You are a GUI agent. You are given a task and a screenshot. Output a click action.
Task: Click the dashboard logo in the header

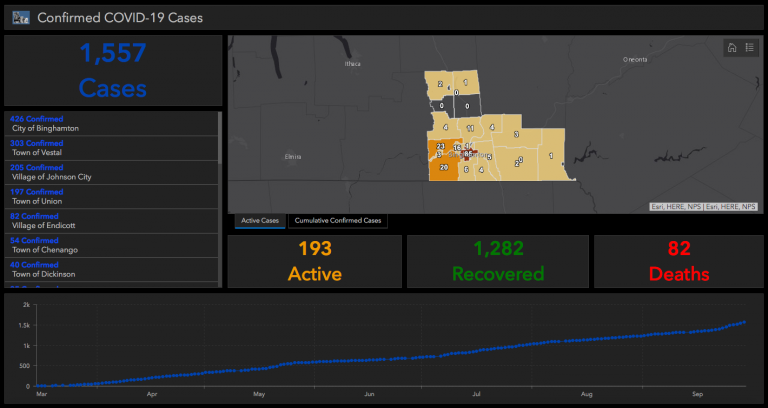pos(20,17)
